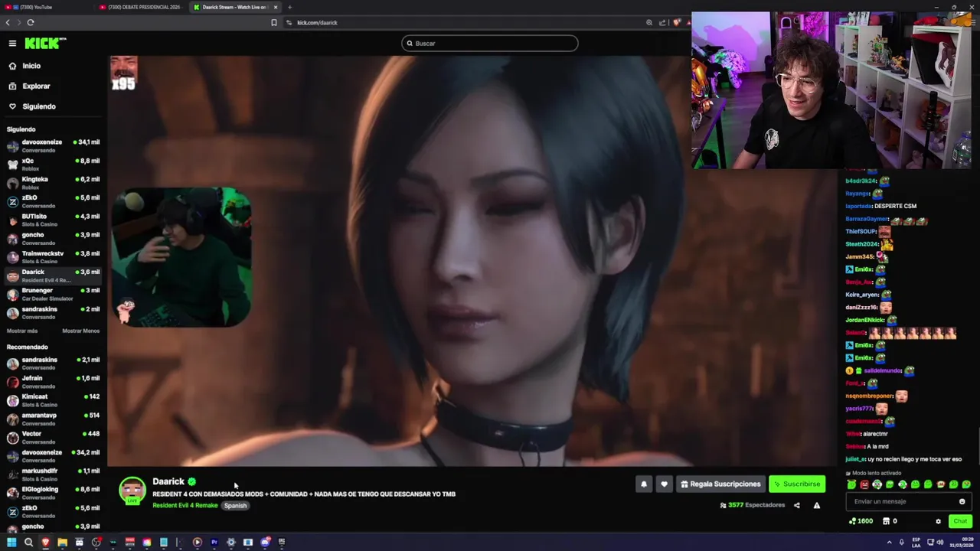
Task: Open Jefrain recommended channel
Action: [x=54, y=381]
